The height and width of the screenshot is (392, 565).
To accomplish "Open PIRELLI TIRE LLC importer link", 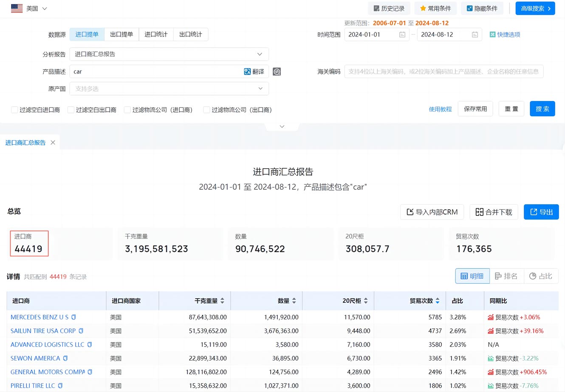I will [x=33, y=386].
